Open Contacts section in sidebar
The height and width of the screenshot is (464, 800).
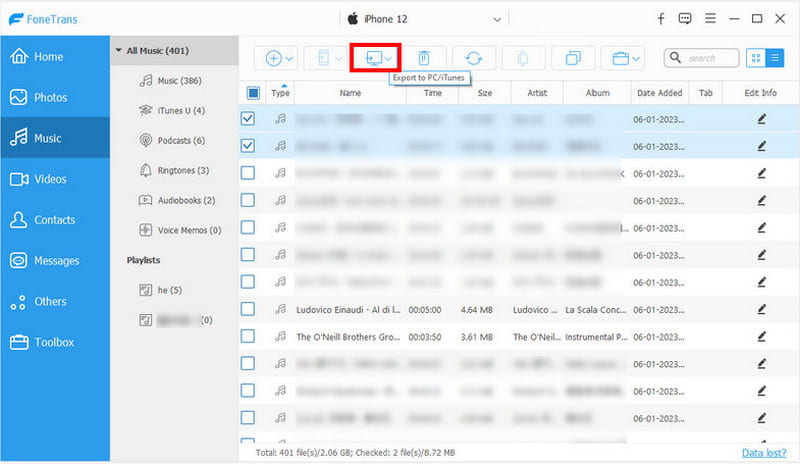55,219
